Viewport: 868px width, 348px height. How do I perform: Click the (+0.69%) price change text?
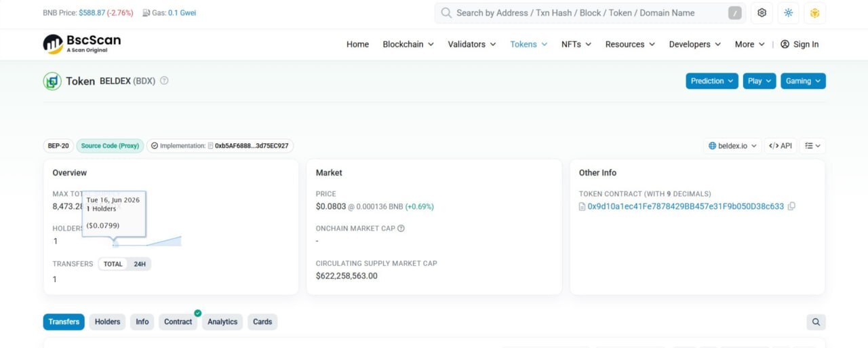tap(420, 206)
